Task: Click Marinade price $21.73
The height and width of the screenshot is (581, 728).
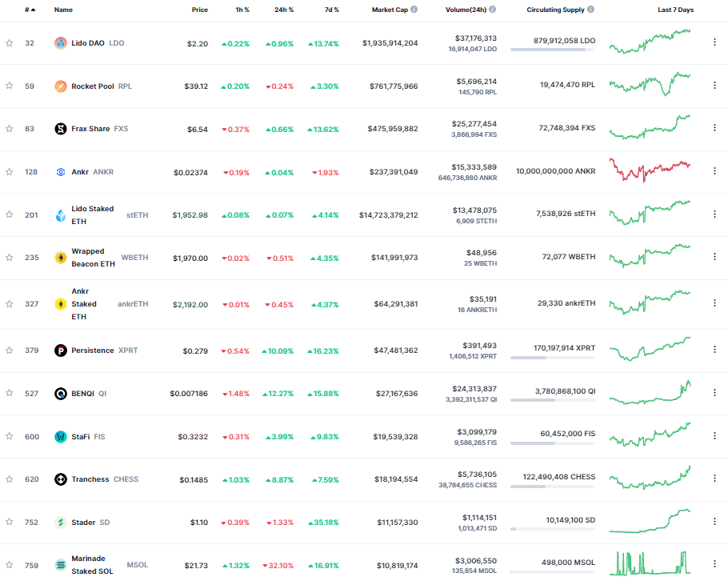Action: (196, 565)
